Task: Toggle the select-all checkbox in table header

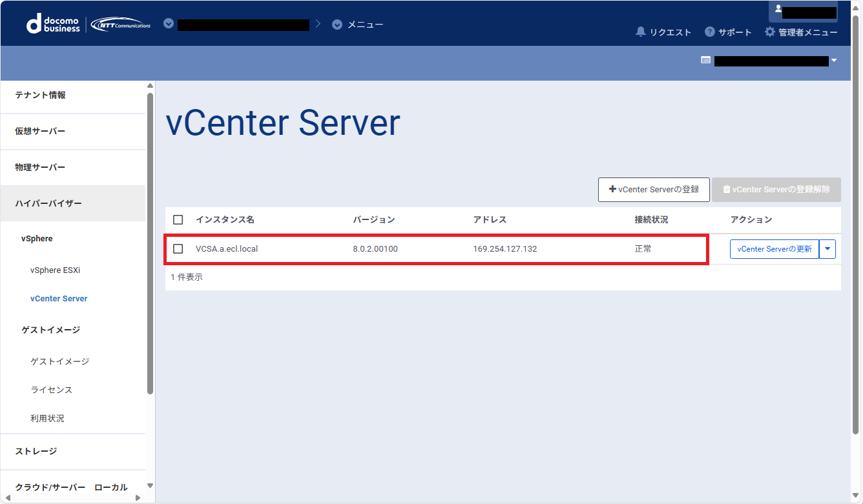Action: (x=178, y=219)
